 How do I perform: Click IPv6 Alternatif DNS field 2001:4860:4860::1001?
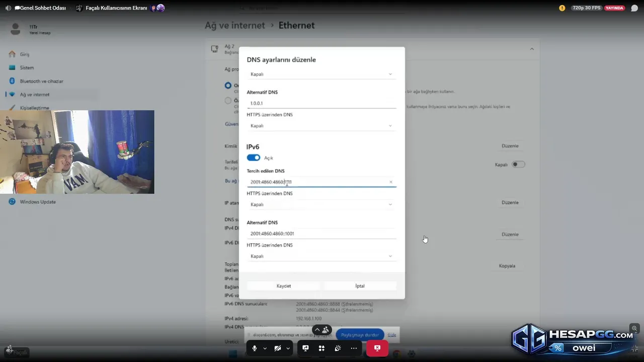(321, 233)
